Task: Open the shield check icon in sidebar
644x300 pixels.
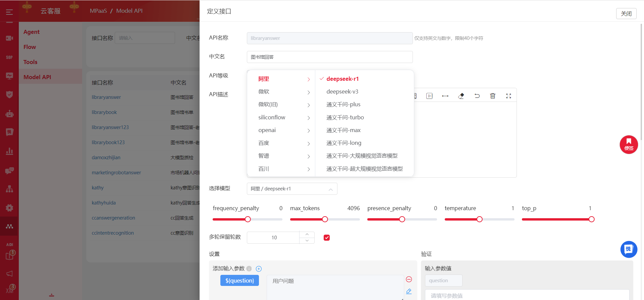Action: click(9, 95)
